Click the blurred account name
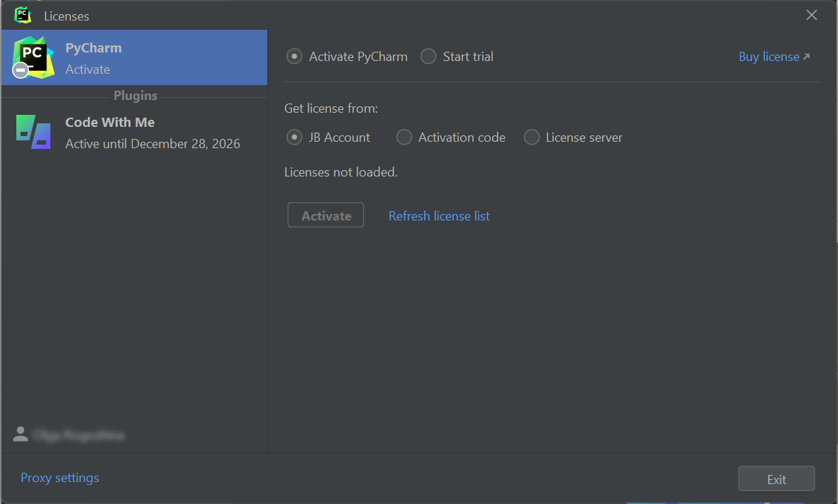The image size is (838, 504). [x=79, y=435]
